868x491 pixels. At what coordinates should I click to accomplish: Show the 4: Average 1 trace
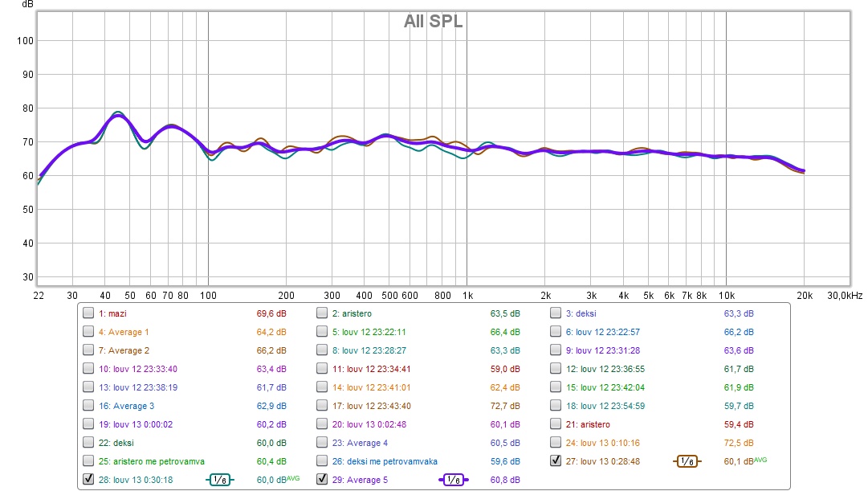(x=88, y=332)
